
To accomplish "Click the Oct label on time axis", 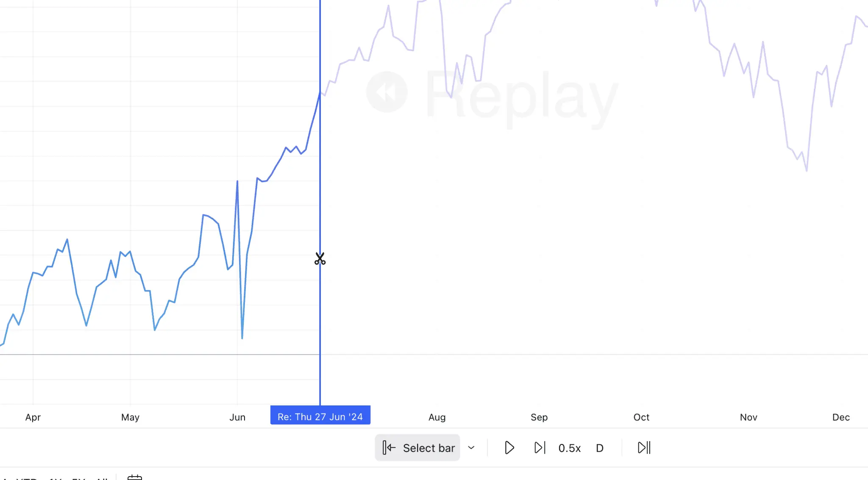I will tap(641, 417).
